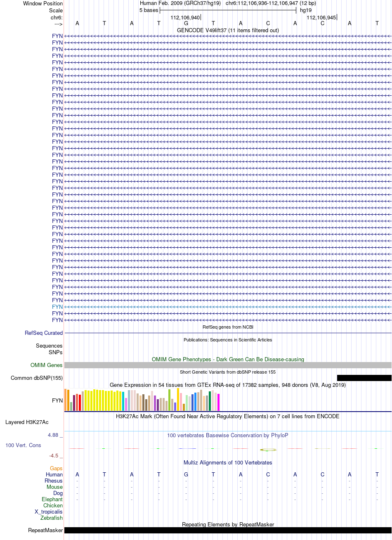This screenshot has height=540, width=392.
Task: Select the Mouse alignment row label
Action: (x=55, y=487)
